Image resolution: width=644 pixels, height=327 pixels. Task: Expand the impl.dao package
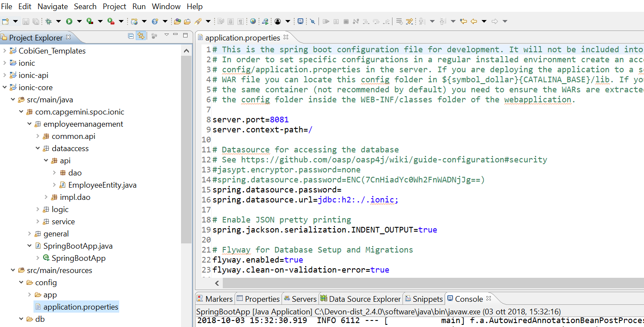tap(46, 197)
